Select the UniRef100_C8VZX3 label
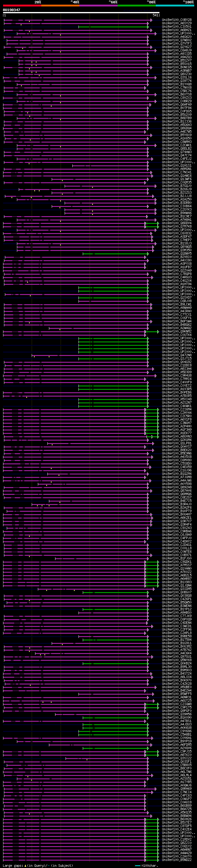 176,98
